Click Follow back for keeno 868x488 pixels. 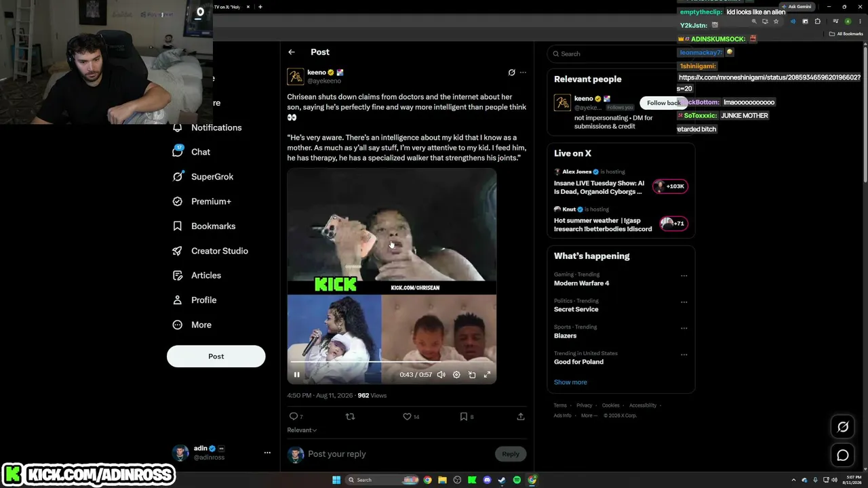[x=663, y=103]
